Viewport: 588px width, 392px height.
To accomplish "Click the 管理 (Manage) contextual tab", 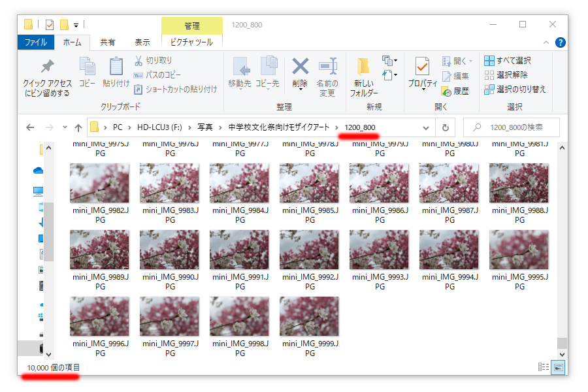I will [x=191, y=25].
